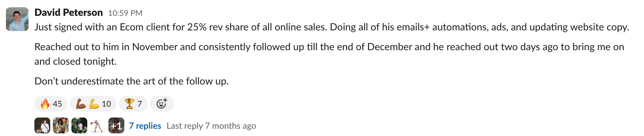Open the David Peterson sender name
Screen dimensions: 644x136
pyautogui.click(x=68, y=13)
